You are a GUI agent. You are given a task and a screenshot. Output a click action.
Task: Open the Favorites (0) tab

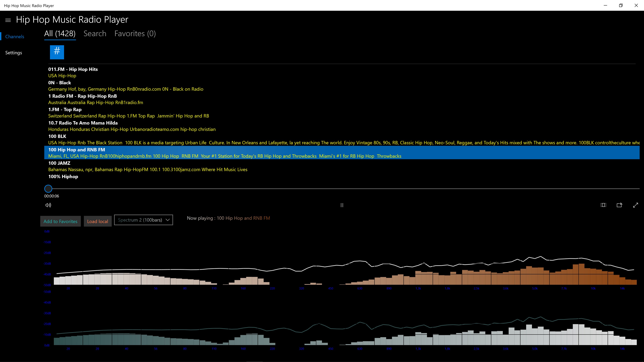coord(135,34)
